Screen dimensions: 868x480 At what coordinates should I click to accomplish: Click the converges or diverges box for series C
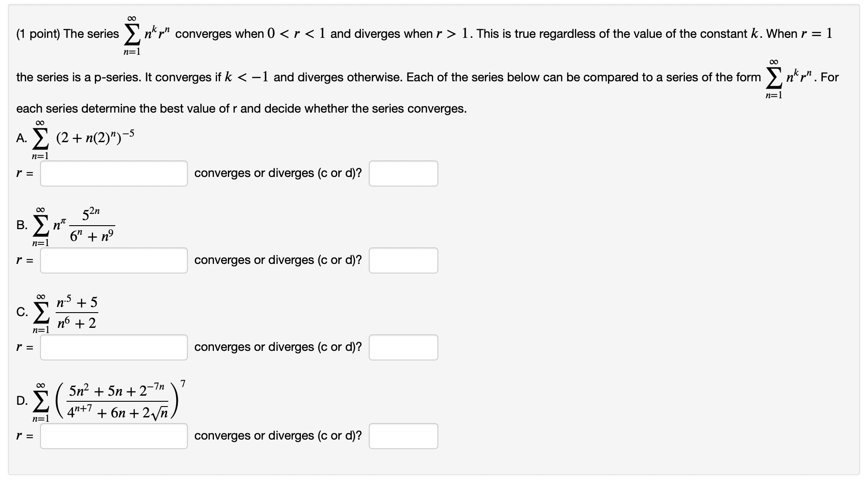[x=403, y=347]
